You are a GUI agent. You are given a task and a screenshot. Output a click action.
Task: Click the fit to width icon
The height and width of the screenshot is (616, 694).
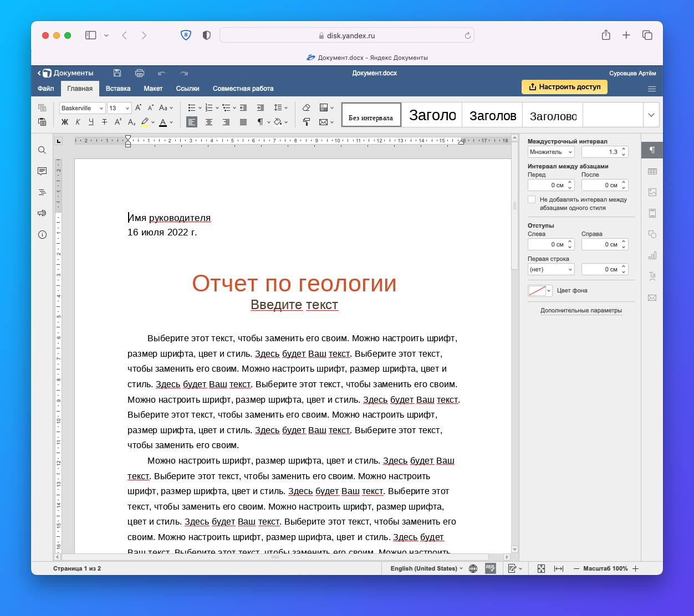559,568
